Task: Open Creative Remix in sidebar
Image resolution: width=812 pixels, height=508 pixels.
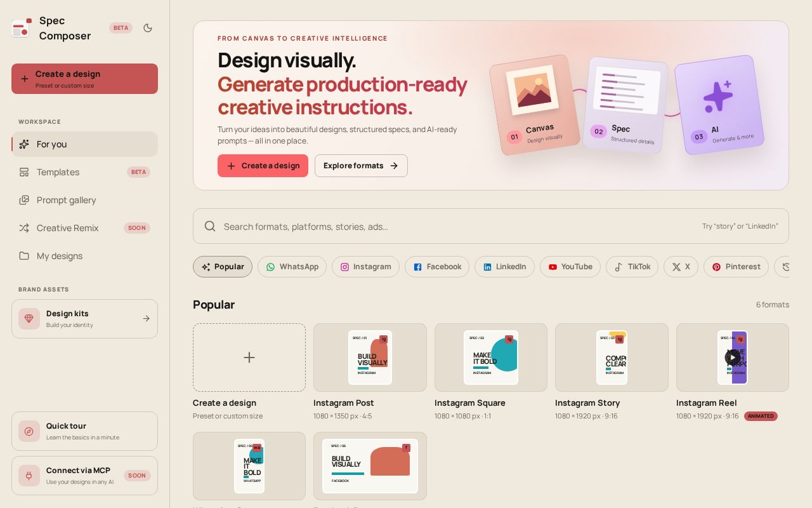Action: 84,228
